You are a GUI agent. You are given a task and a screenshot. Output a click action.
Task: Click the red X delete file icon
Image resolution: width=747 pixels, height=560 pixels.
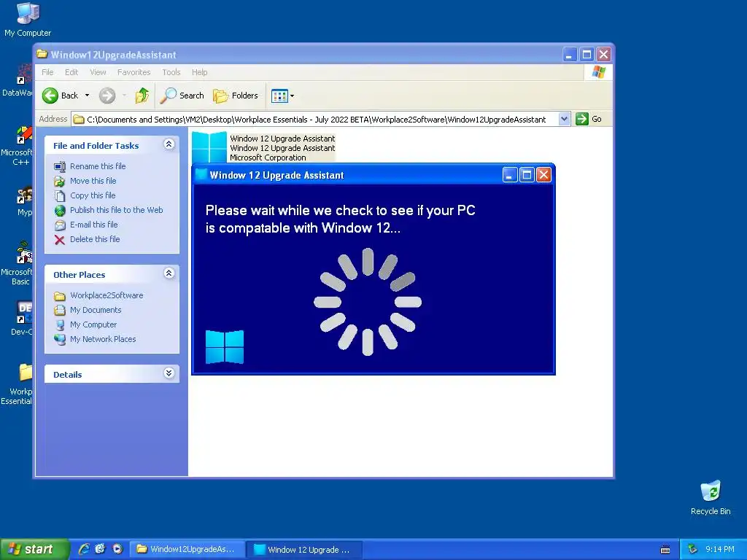(x=60, y=239)
